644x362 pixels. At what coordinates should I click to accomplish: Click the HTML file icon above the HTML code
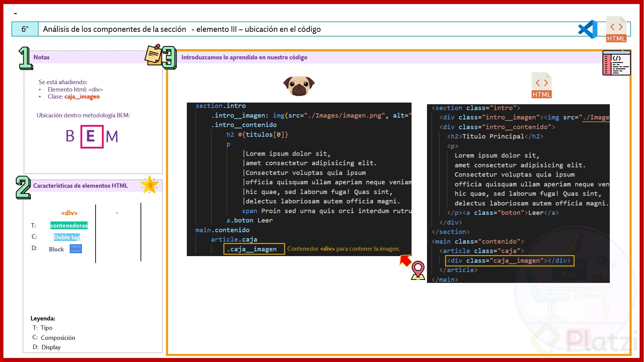[x=542, y=85]
